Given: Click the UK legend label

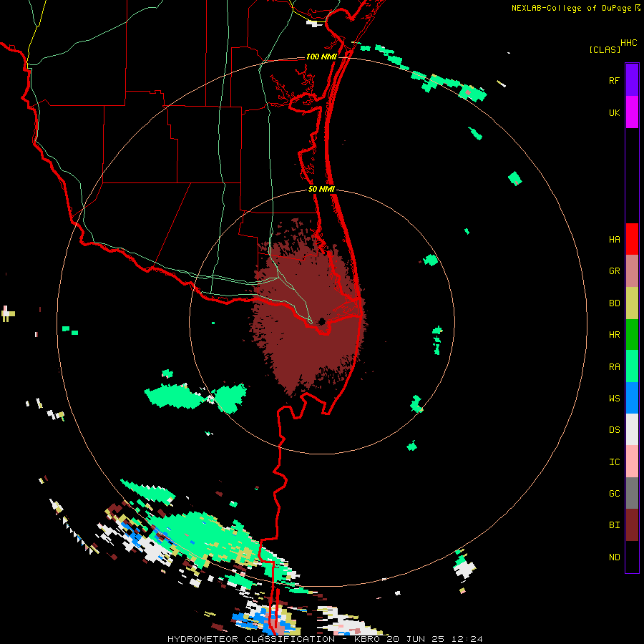Looking at the screenshot, I should tap(614, 112).
